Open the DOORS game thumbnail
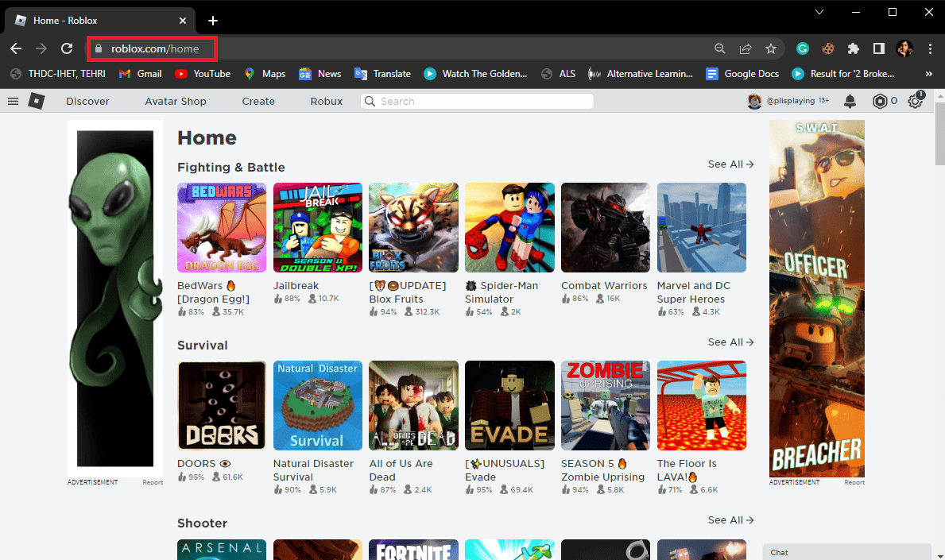 (x=221, y=405)
